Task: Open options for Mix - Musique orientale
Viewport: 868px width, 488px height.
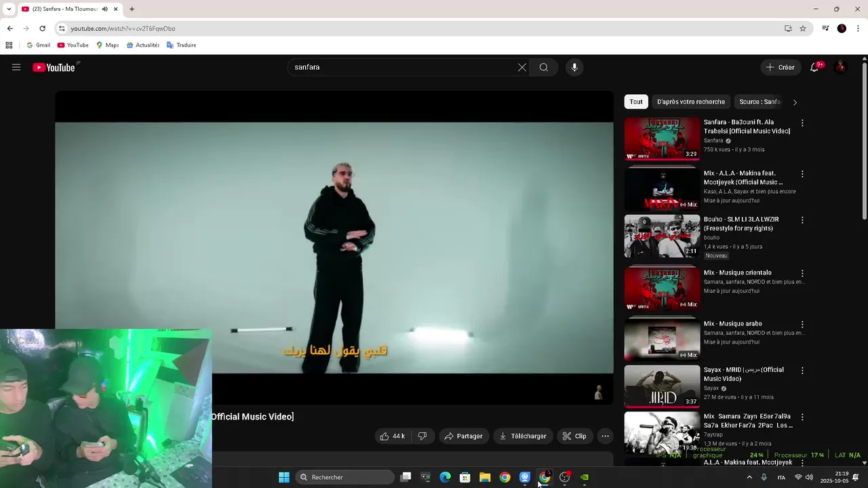Action: [802, 273]
